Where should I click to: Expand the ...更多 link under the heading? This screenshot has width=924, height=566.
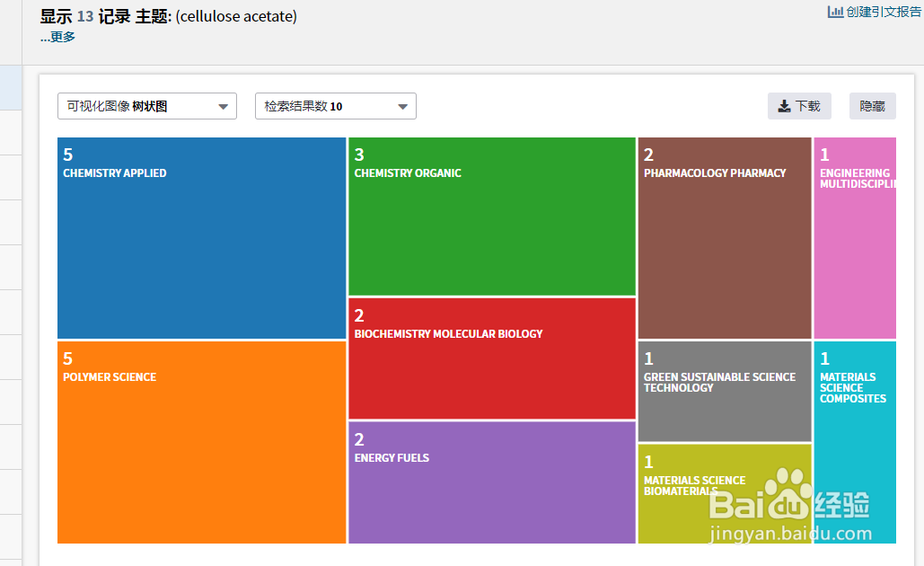tap(57, 37)
